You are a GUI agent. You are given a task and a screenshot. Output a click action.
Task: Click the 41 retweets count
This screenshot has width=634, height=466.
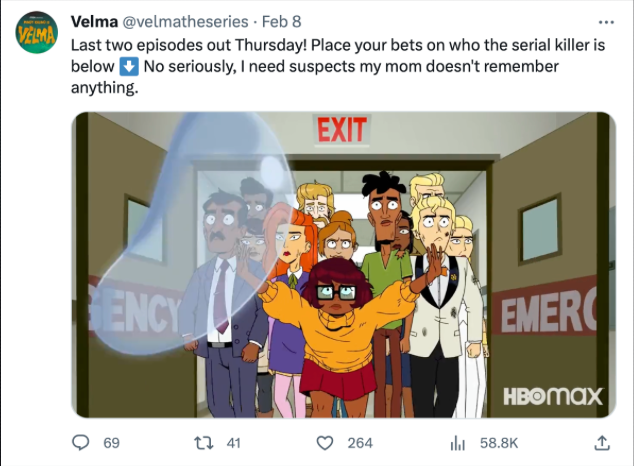click(233, 443)
